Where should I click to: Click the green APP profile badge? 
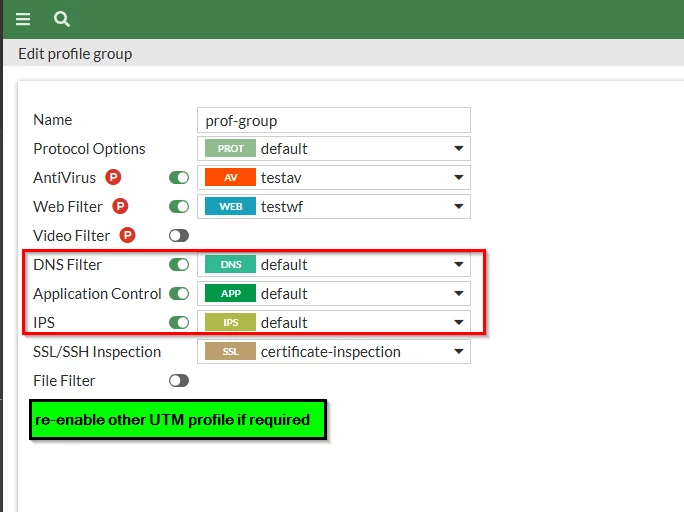230,294
